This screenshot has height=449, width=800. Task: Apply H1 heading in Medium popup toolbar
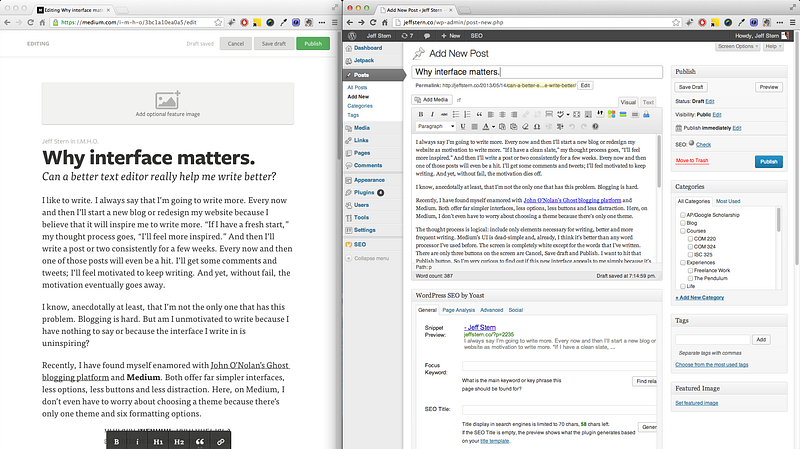[x=156, y=440]
